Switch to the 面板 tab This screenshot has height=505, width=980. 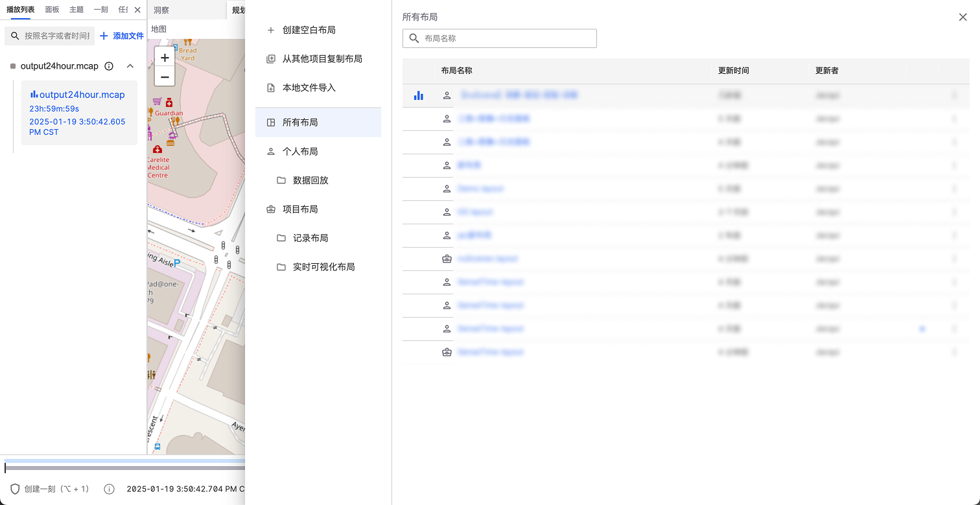point(52,10)
